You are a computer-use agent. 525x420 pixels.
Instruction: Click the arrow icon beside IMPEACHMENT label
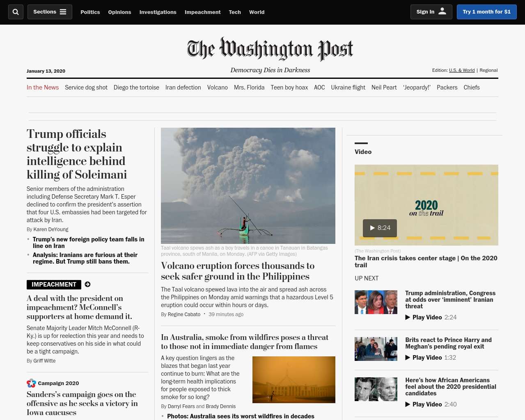[87, 285]
